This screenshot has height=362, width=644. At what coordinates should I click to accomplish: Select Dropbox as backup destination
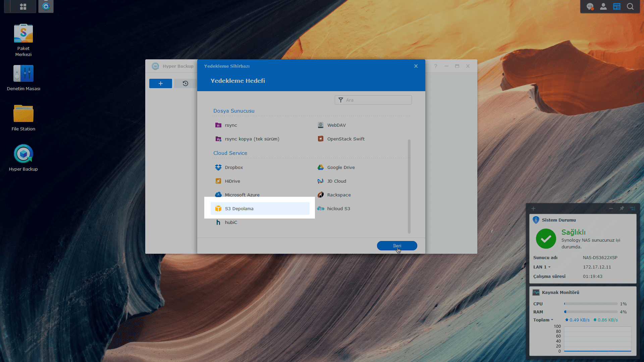pyautogui.click(x=234, y=167)
